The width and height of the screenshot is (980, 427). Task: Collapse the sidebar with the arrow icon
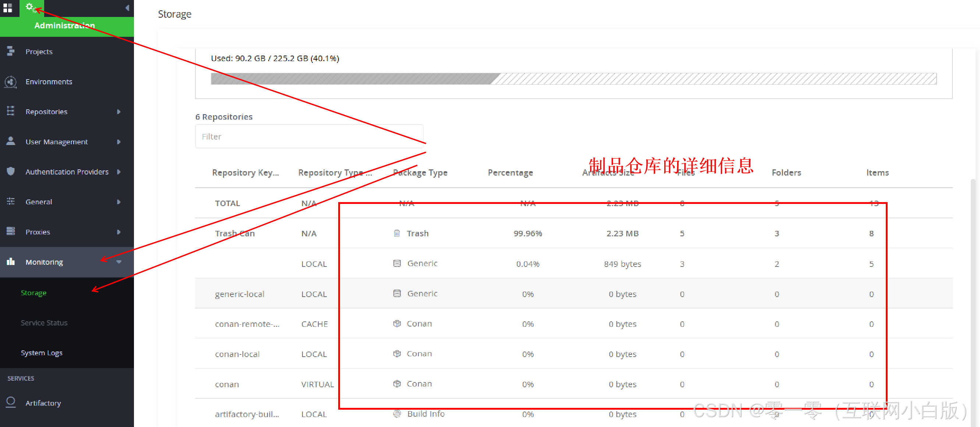coord(127,8)
